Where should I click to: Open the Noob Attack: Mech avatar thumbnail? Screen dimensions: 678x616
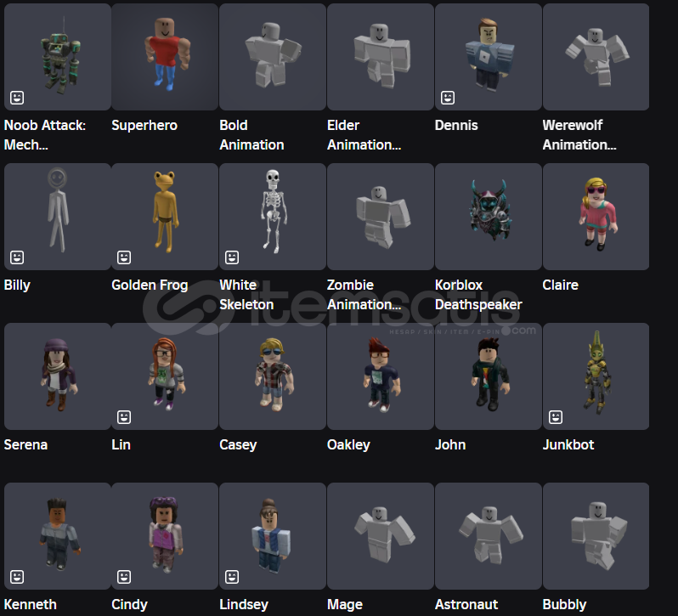pos(58,57)
